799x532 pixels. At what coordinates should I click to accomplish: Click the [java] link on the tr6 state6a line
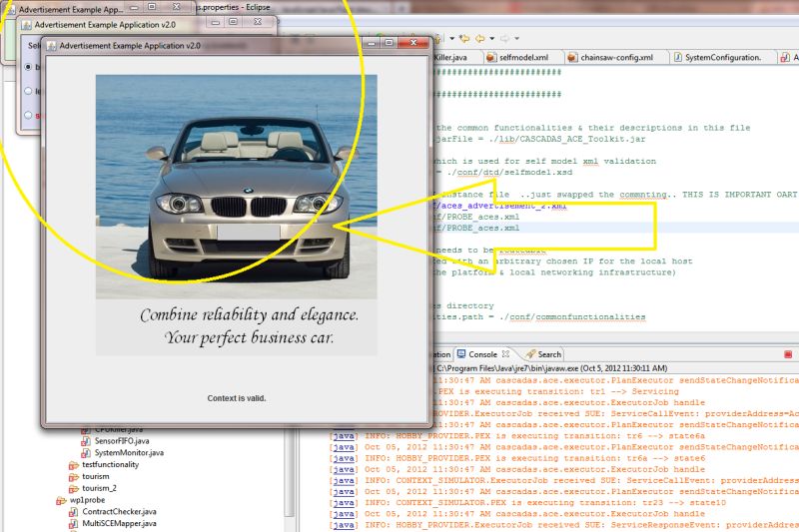[344, 436]
